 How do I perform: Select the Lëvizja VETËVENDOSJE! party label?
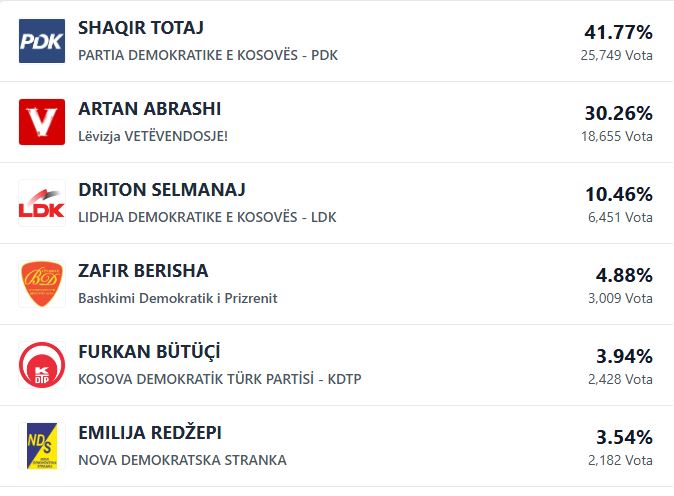(153, 136)
